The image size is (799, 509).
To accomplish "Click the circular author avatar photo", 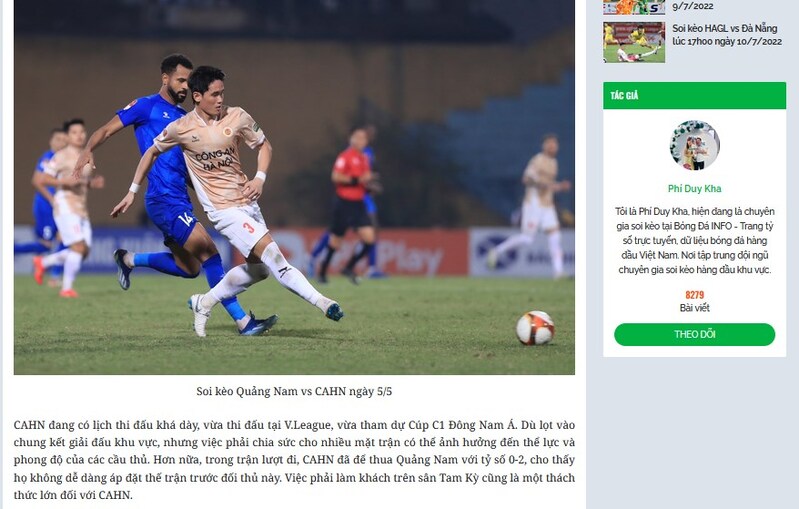I will click(695, 146).
